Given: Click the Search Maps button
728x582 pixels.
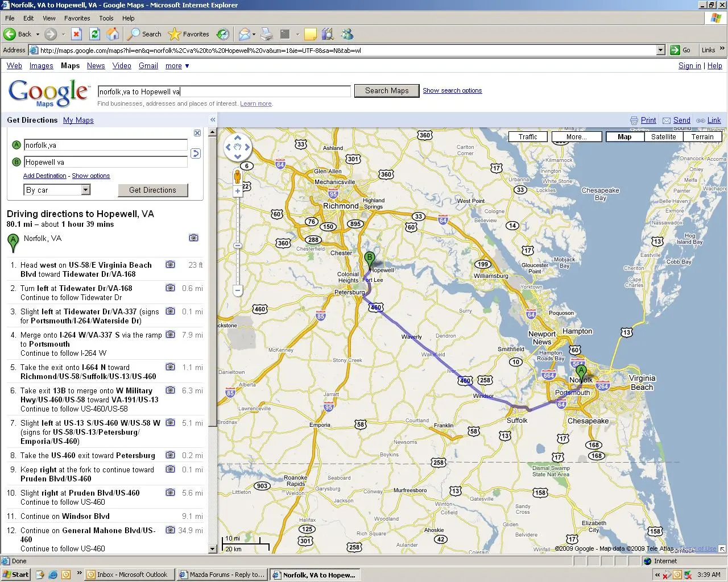Looking at the screenshot, I should click(387, 90).
